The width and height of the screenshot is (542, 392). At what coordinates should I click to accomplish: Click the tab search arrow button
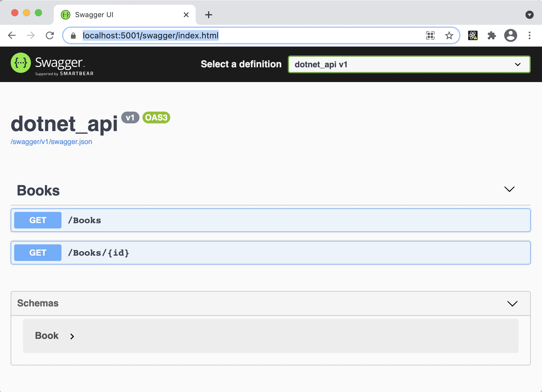pos(530,15)
